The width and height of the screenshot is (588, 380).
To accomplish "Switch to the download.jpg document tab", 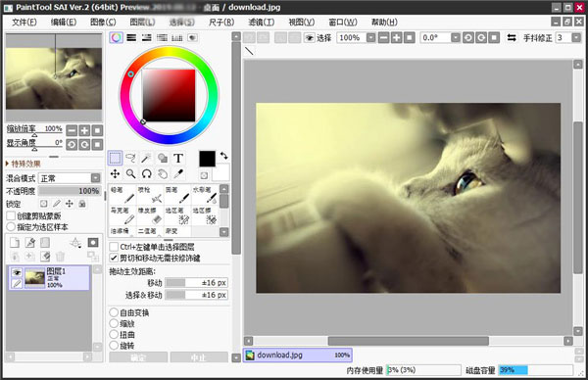I will [x=298, y=355].
